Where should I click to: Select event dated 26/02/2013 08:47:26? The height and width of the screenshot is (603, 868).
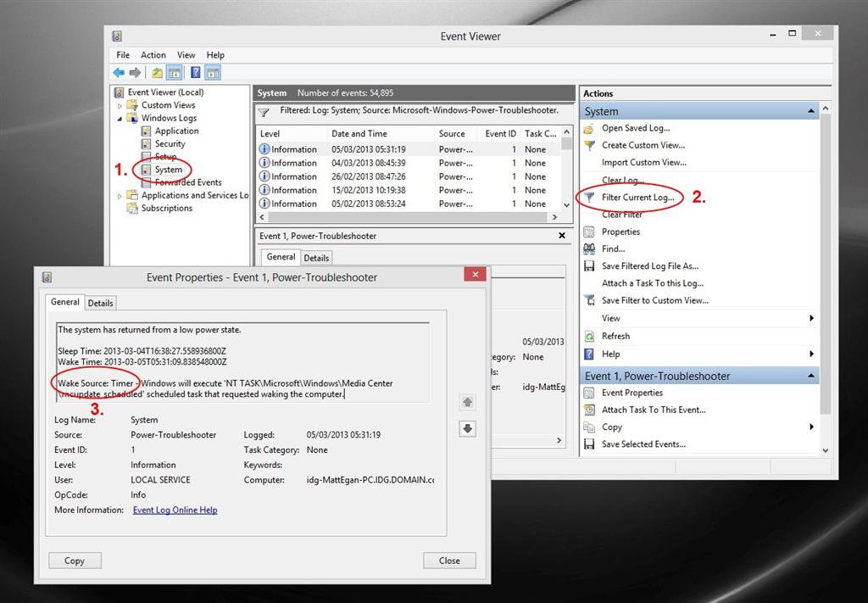click(x=409, y=176)
